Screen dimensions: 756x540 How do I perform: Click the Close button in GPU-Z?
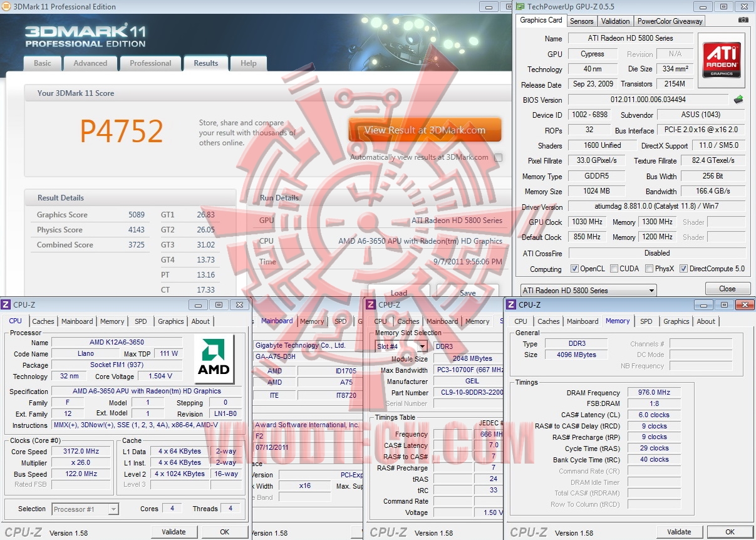point(727,289)
